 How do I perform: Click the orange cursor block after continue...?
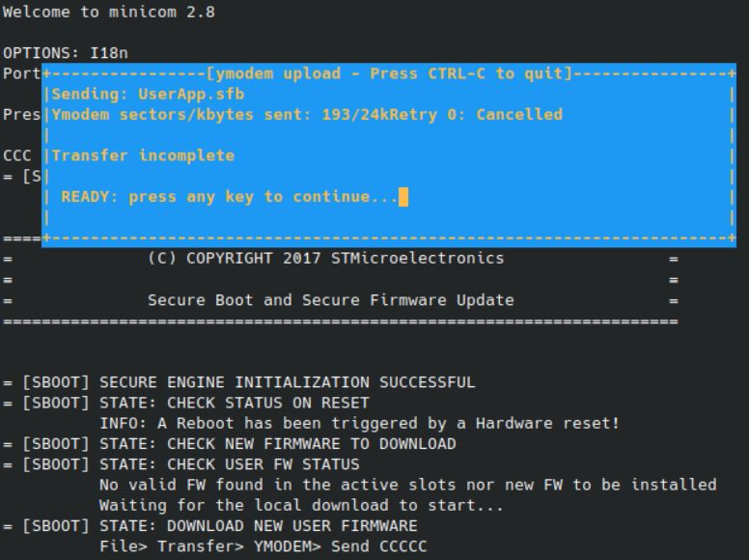403,197
